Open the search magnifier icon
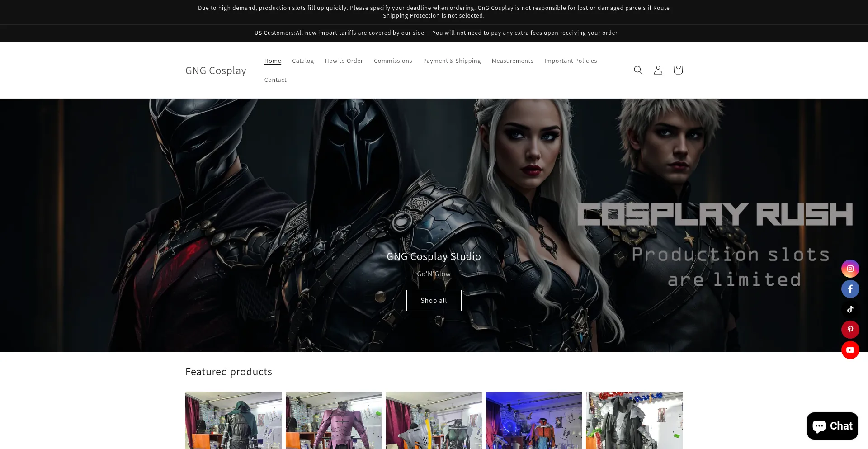Screen dimensions: 868x449 tap(638, 70)
